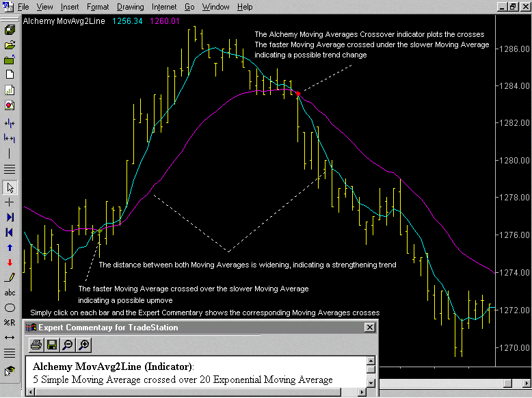The width and height of the screenshot is (532, 398).
Task: Click the save-all diskettes icon in toolbar
Action: 10,30
